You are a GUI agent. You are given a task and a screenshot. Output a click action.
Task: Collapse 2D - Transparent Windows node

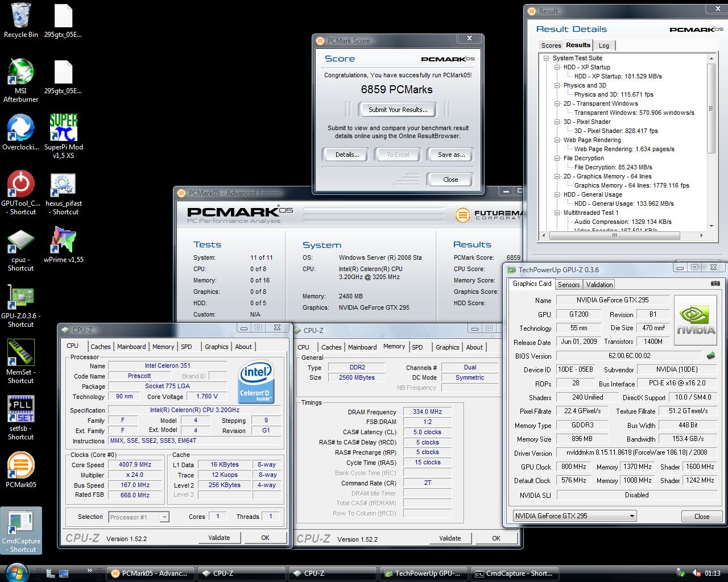(557, 103)
